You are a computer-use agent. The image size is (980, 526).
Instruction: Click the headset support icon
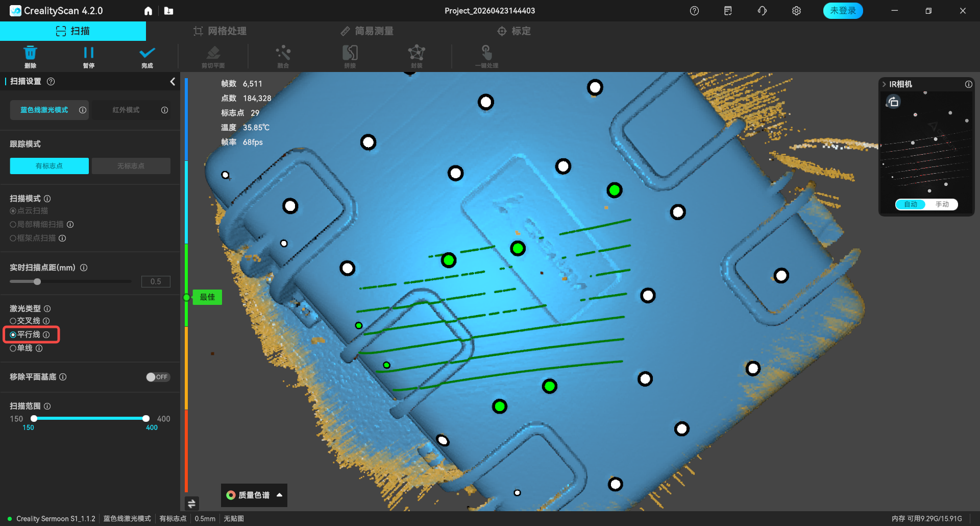point(762,11)
